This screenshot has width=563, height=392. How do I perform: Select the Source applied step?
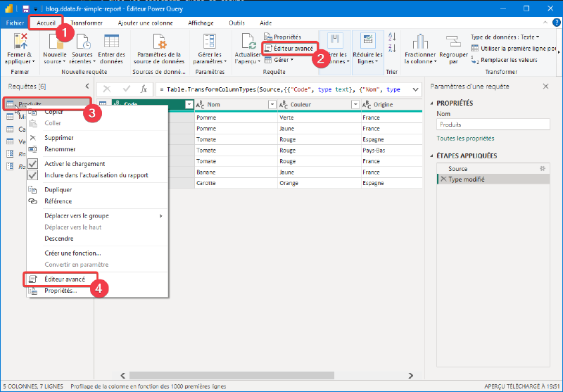(x=493, y=168)
